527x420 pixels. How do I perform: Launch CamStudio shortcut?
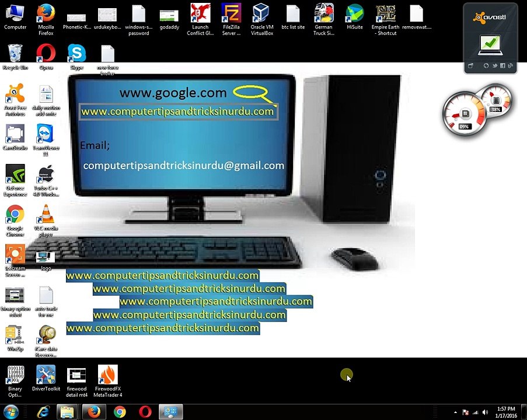click(x=15, y=137)
